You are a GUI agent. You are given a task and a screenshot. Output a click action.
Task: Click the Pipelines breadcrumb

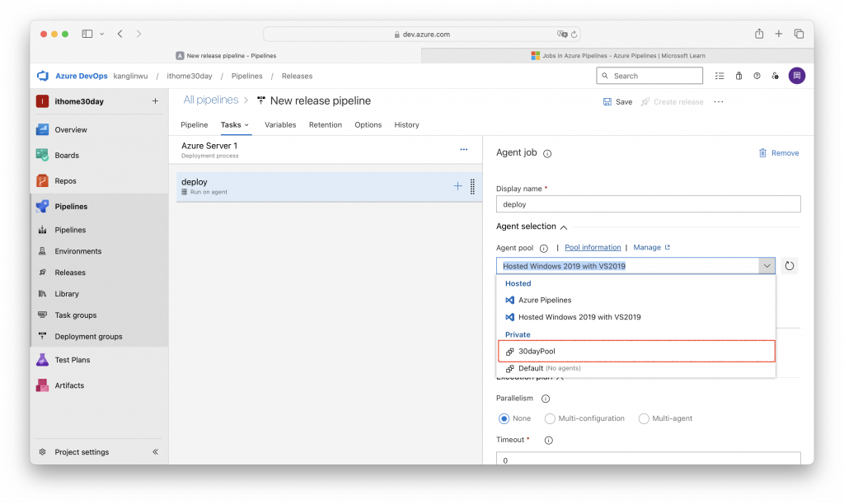click(x=247, y=76)
